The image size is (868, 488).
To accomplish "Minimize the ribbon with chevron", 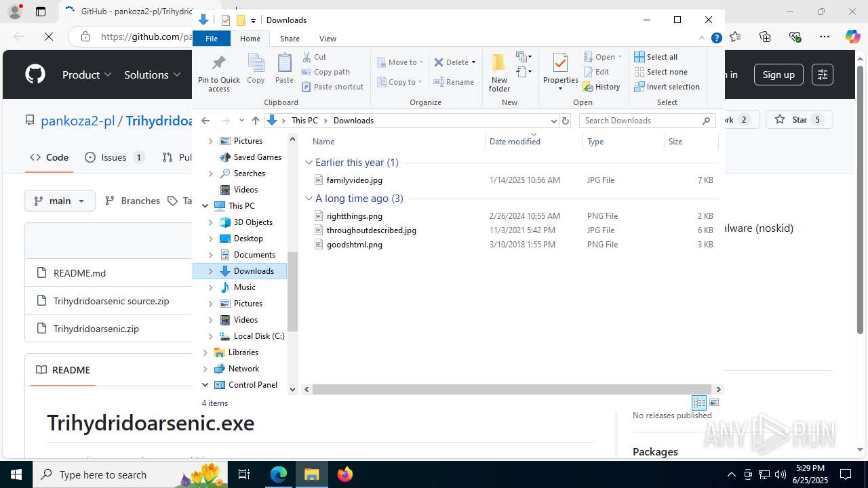I will (x=702, y=39).
